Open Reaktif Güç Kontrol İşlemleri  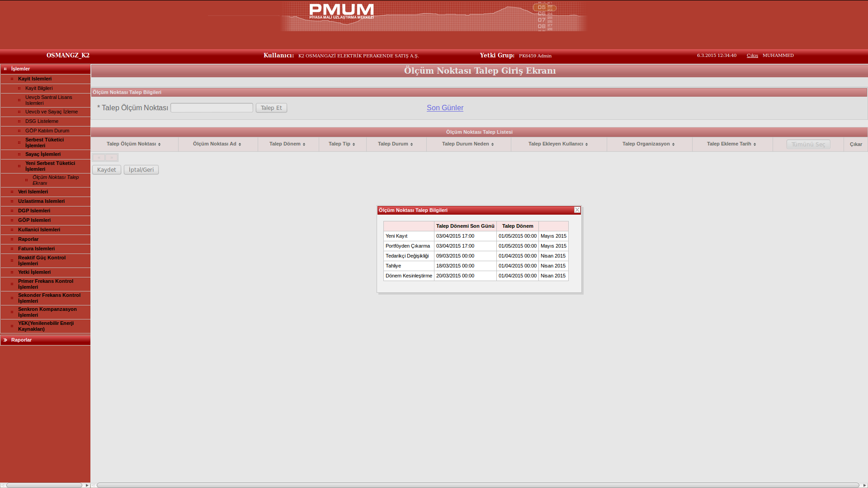click(42, 261)
